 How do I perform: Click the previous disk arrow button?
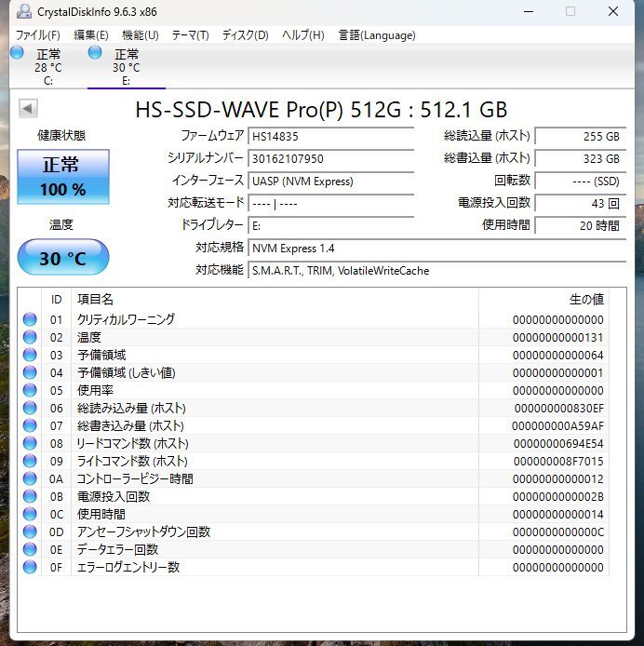[x=28, y=109]
